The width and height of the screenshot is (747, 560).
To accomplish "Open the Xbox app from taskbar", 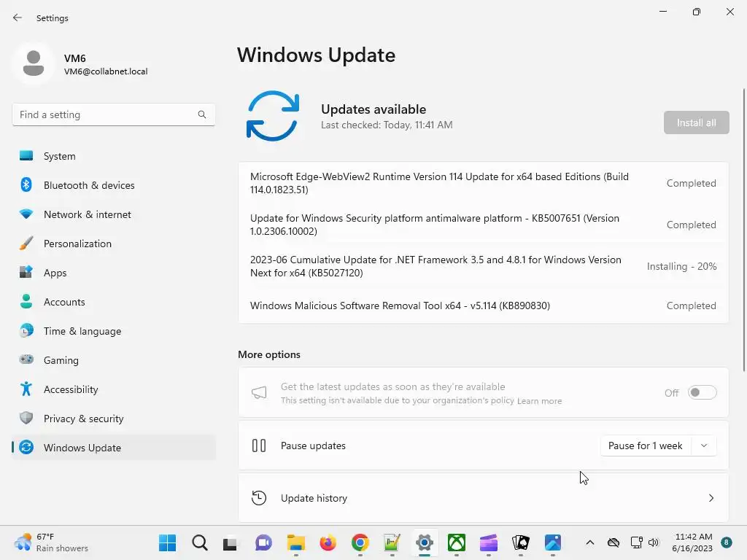I will [457, 542].
